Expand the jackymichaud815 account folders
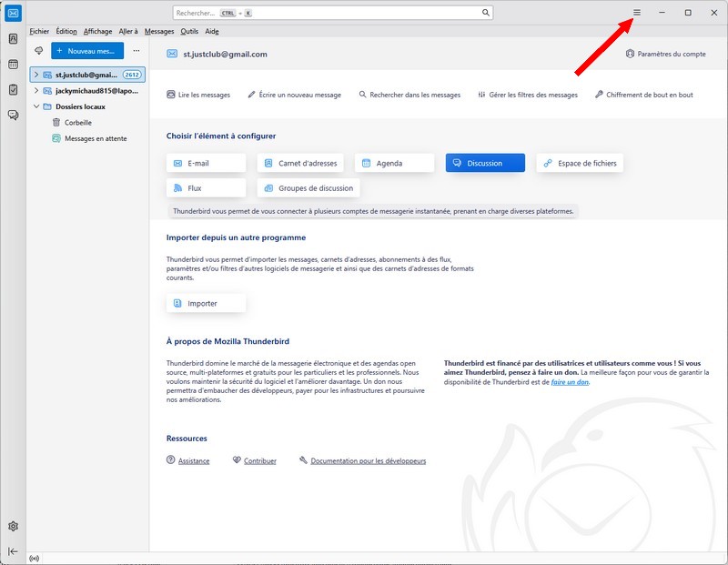 (x=36, y=91)
